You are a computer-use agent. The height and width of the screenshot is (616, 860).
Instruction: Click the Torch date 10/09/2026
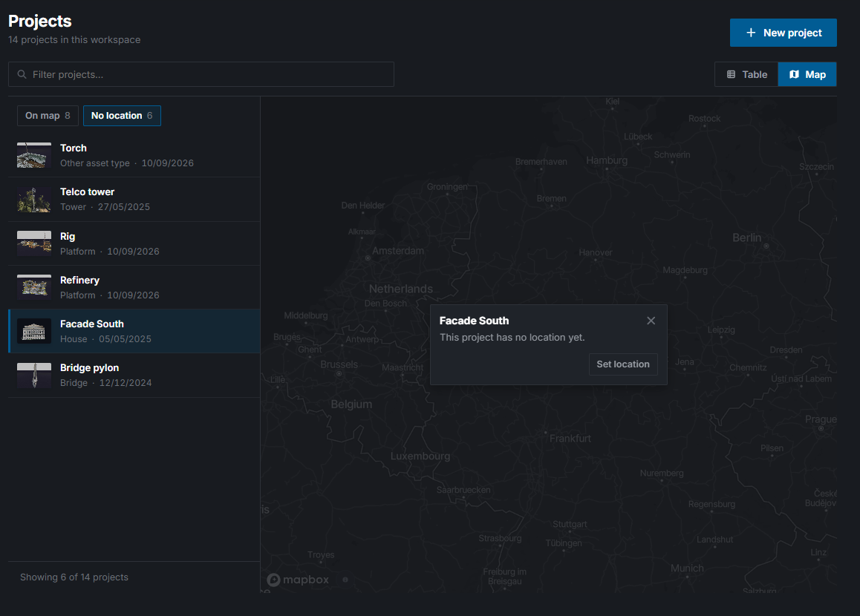pyautogui.click(x=167, y=163)
